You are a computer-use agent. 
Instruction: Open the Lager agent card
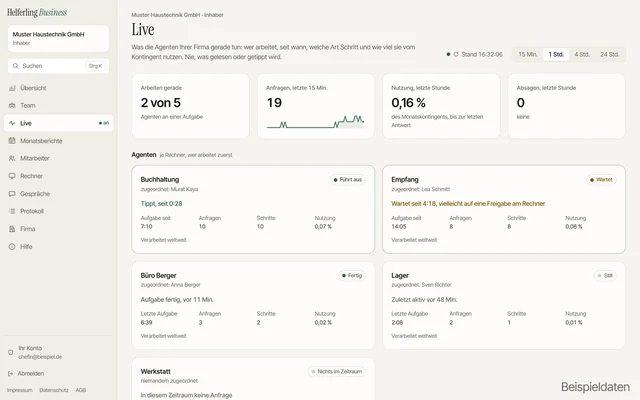(504, 305)
